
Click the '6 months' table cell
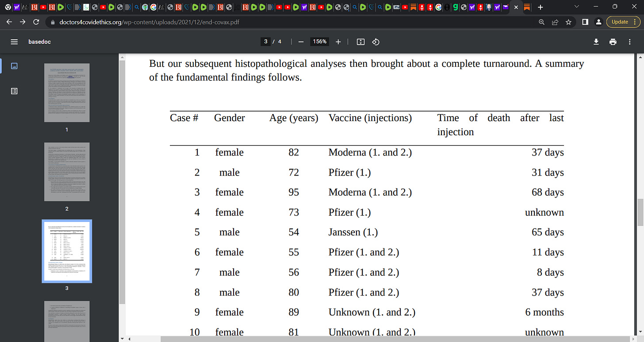tap(544, 312)
